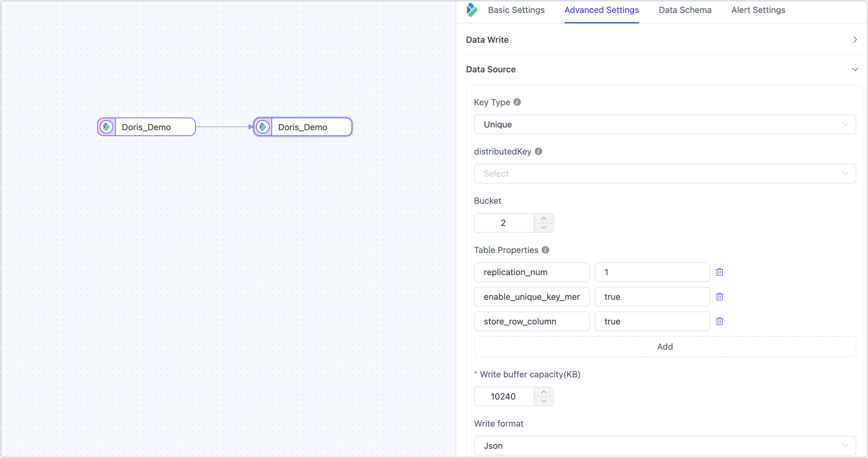
Task: Switch to Basic Settings tab
Action: click(x=516, y=10)
